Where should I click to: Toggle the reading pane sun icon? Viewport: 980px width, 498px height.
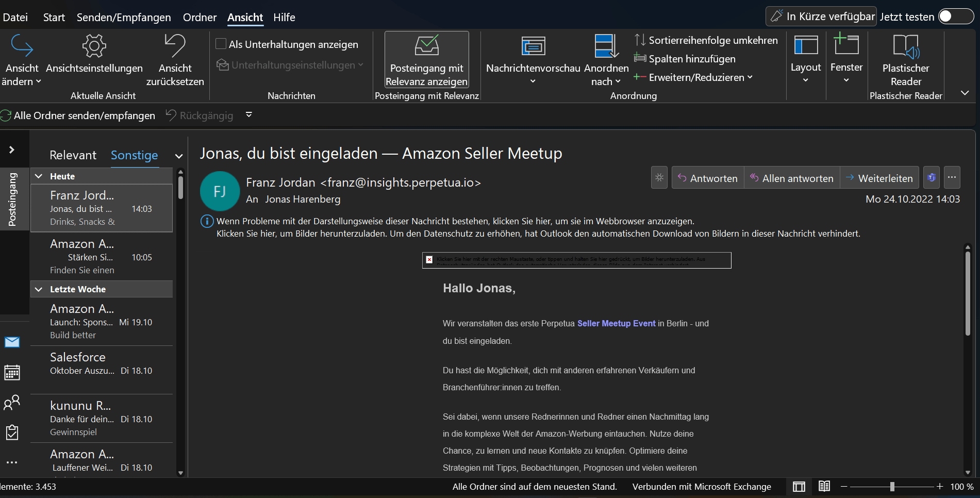[659, 178]
